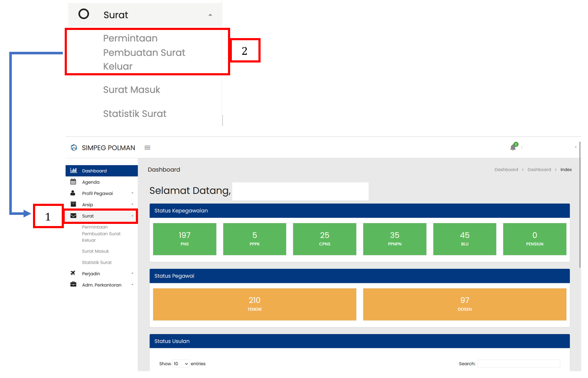Click the Profil Pegawai person icon

pos(73,193)
